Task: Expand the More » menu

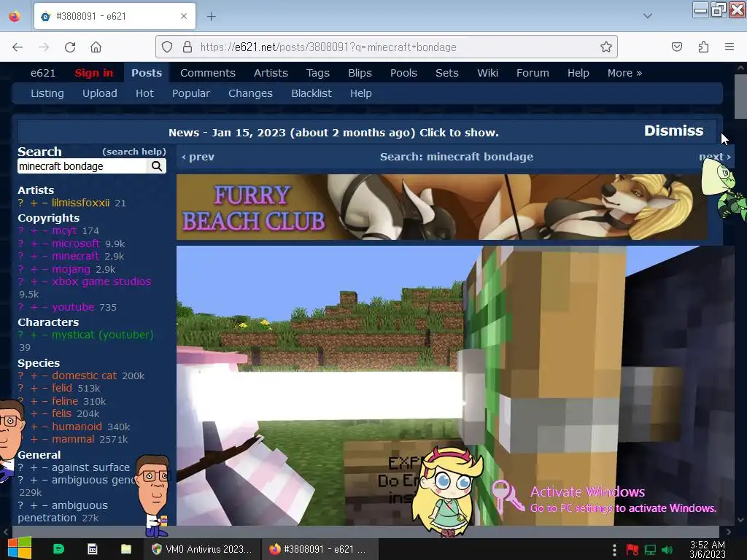Action: pos(624,73)
